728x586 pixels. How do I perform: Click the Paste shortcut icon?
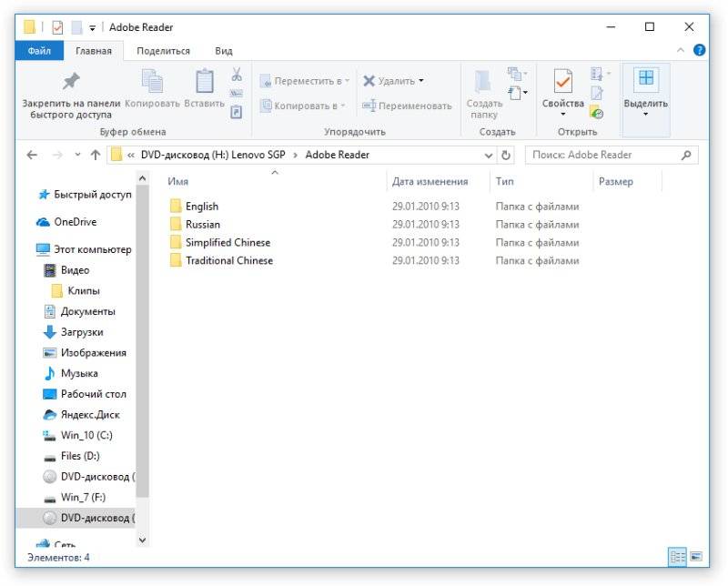coord(237,112)
